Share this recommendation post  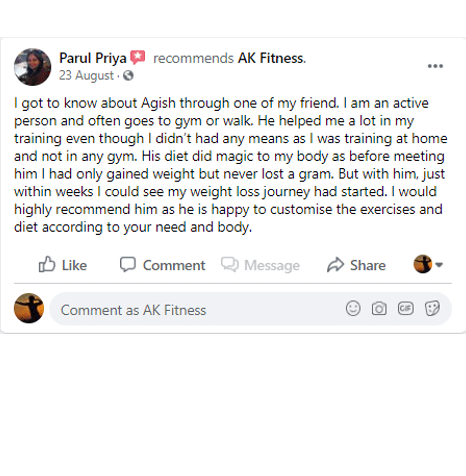pyautogui.click(x=356, y=265)
